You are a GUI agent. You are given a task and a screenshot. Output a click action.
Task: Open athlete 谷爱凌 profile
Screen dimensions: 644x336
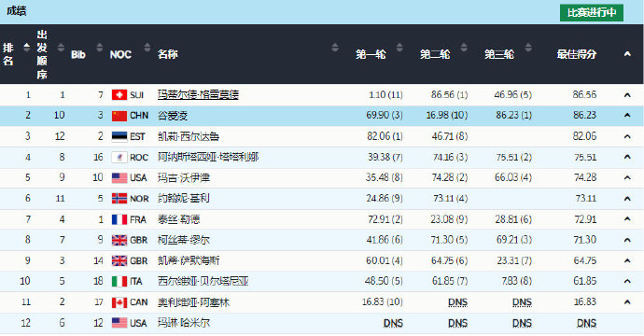coord(173,116)
